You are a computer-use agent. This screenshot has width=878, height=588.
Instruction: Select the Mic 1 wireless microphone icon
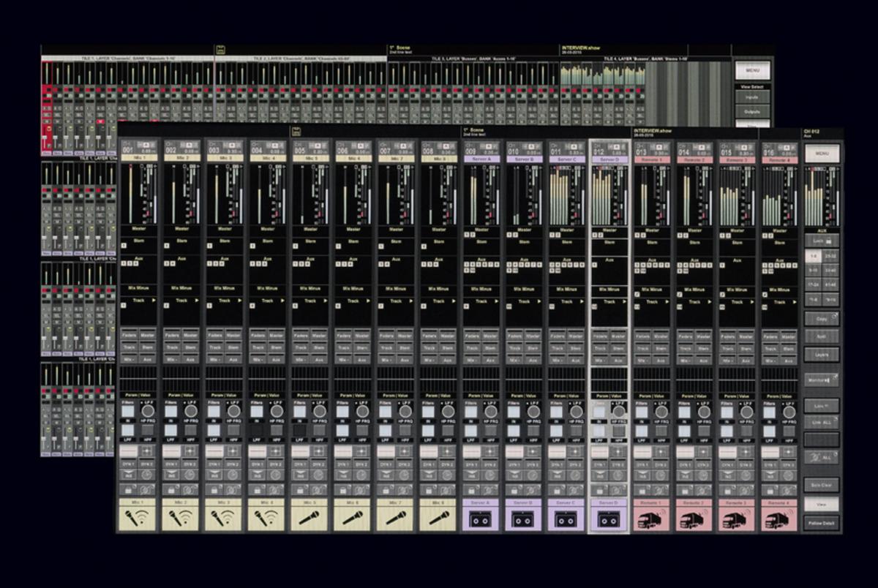click(x=137, y=519)
